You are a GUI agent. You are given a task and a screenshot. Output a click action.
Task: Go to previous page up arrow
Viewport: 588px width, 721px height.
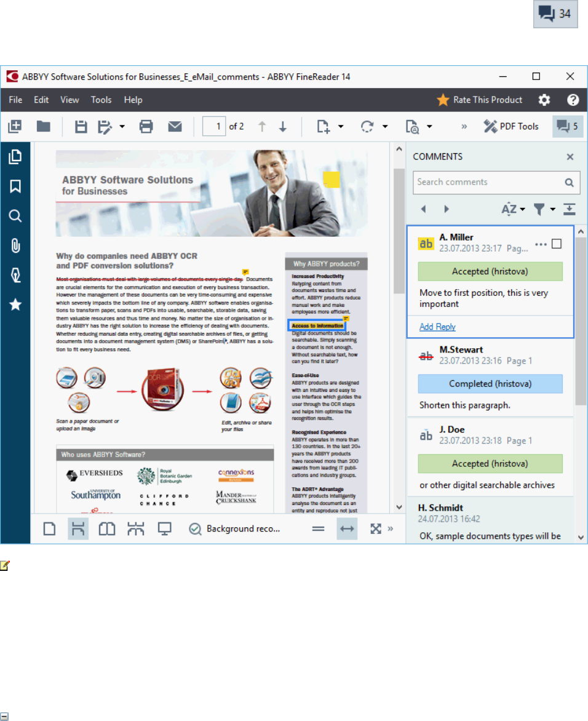[262, 127]
